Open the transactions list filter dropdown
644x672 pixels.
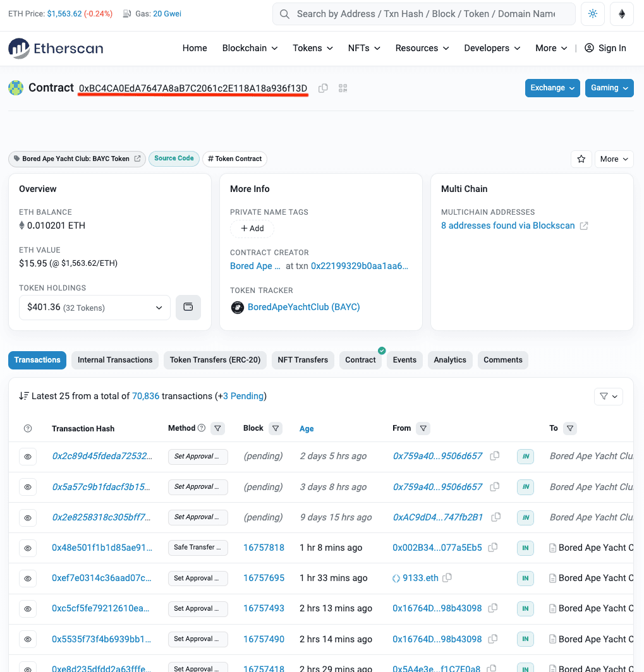[609, 397]
